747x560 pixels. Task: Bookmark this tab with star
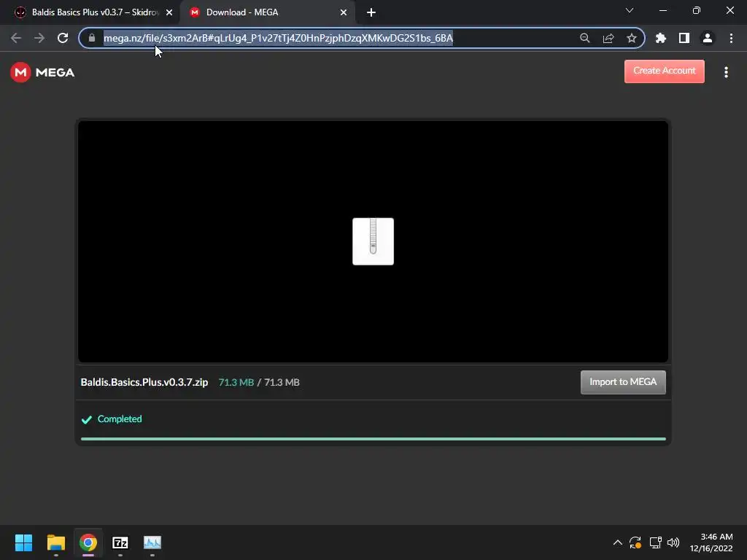click(x=632, y=38)
